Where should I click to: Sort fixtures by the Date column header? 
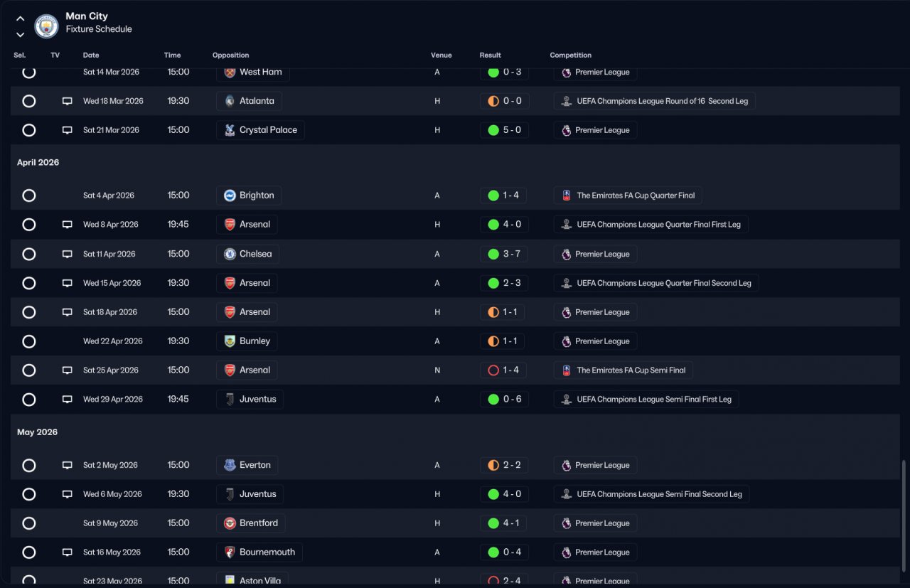tap(91, 55)
